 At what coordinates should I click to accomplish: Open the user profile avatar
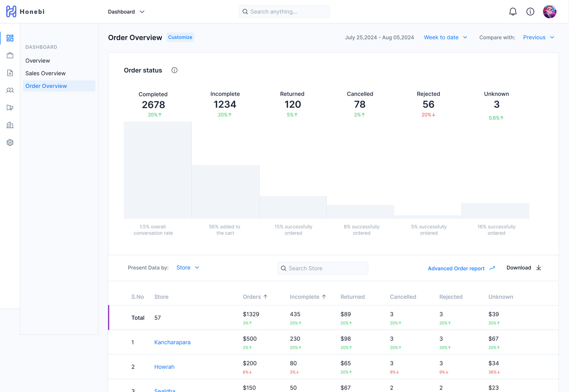pyautogui.click(x=549, y=12)
